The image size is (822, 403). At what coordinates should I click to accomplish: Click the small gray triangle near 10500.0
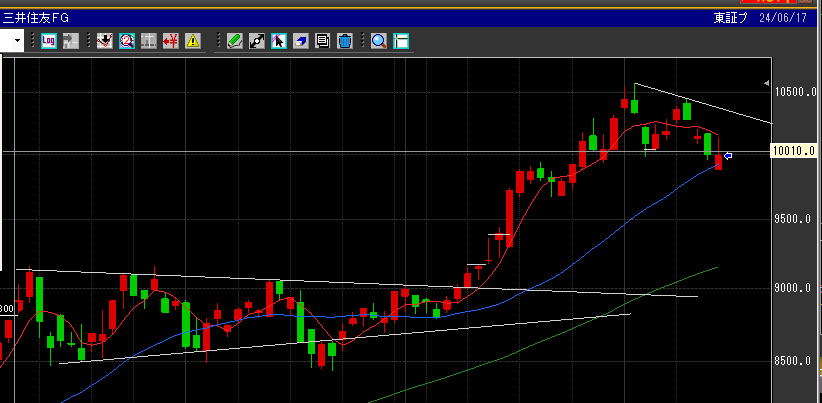[766, 82]
